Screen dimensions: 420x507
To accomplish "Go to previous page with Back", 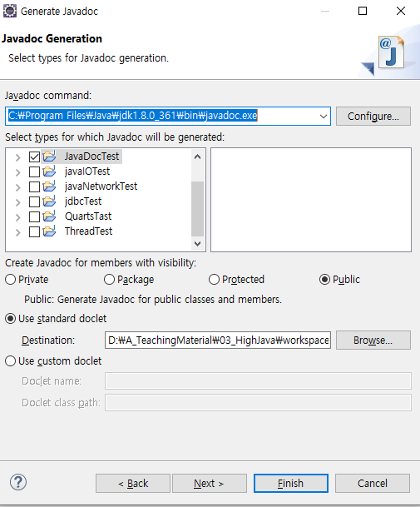I will (x=133, y=484).
